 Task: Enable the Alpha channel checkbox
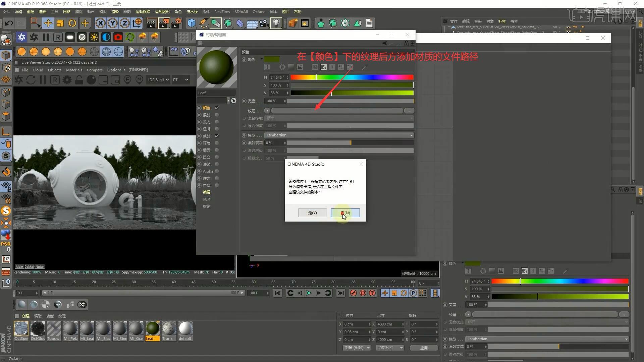[217, 171]
